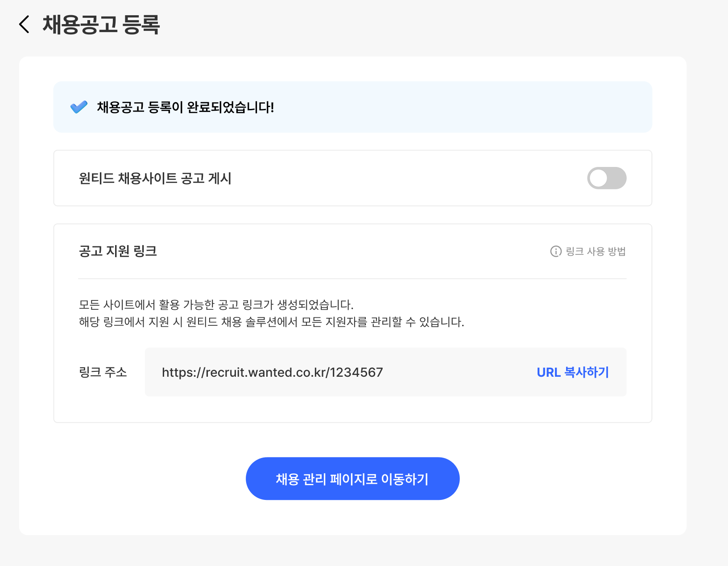Click URL 복사하기 to copy link
728x566 pixels.
pos(573,372)
